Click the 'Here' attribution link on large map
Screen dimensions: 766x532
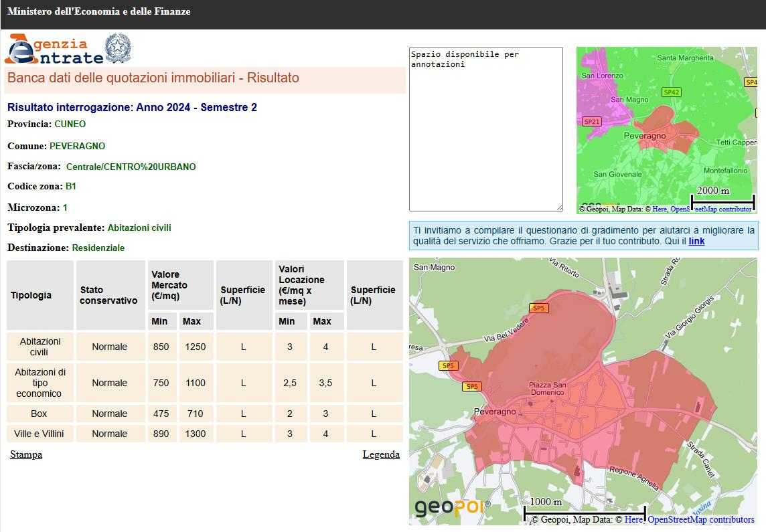click(x=633, y=519)
